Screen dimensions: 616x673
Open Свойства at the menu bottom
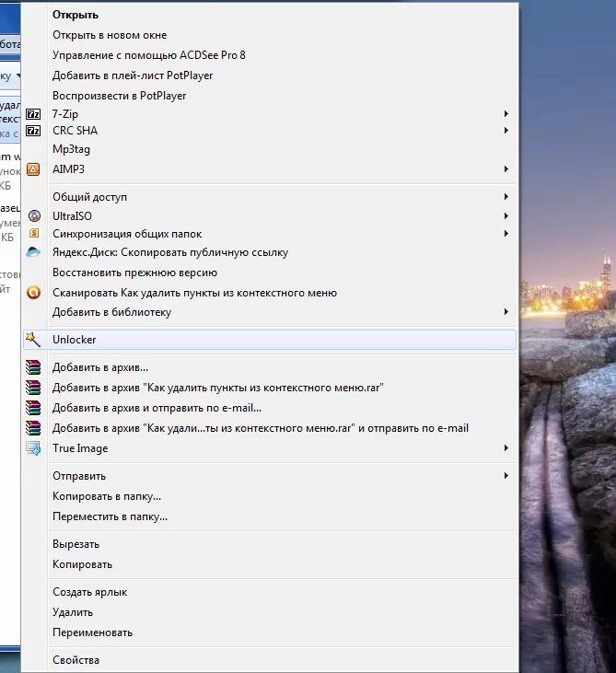click(x=270, y=660)
